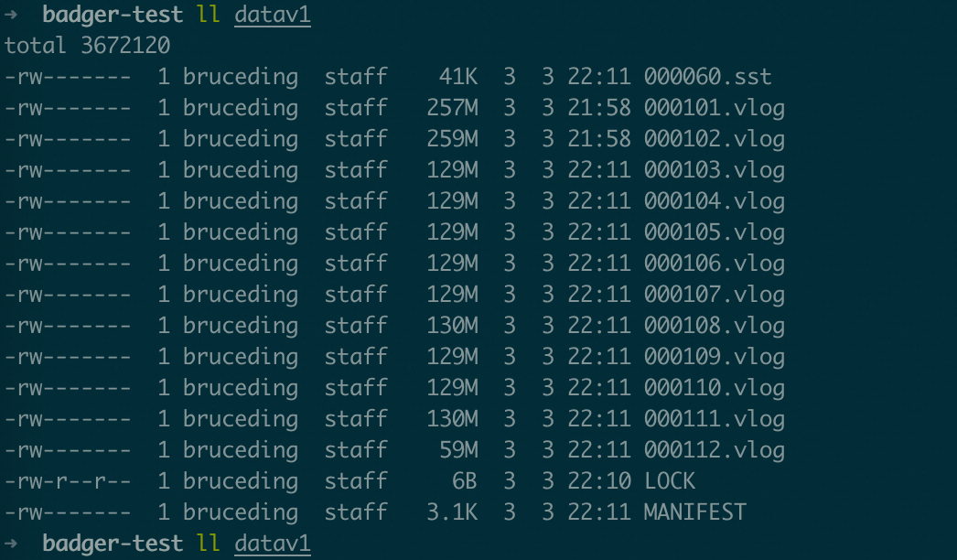The image size is (957, 560).
Task: Click the "total 3672120" line
Action: pyautogui.click(x=87, y=46)
